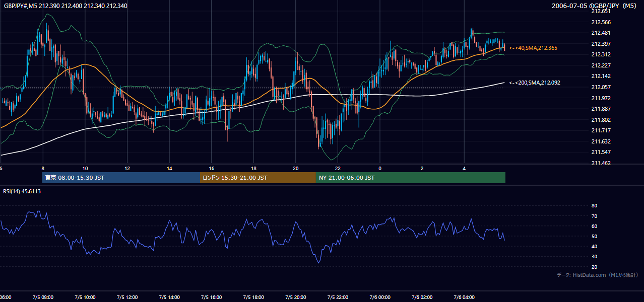644x302 pixels.
Task: Click hour tick 16 under price chart
Action: [x=212, y=169]
